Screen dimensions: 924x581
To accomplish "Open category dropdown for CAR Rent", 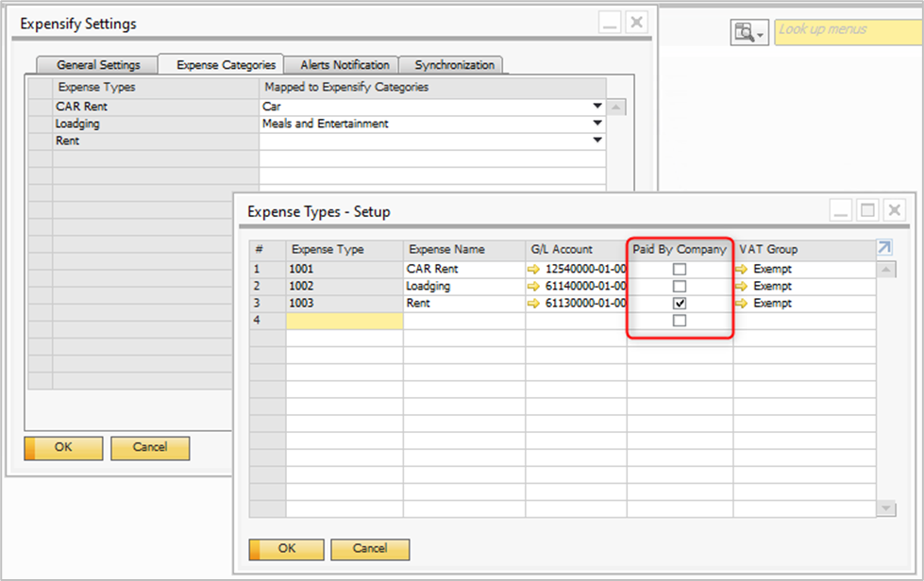I will [596, 107].
